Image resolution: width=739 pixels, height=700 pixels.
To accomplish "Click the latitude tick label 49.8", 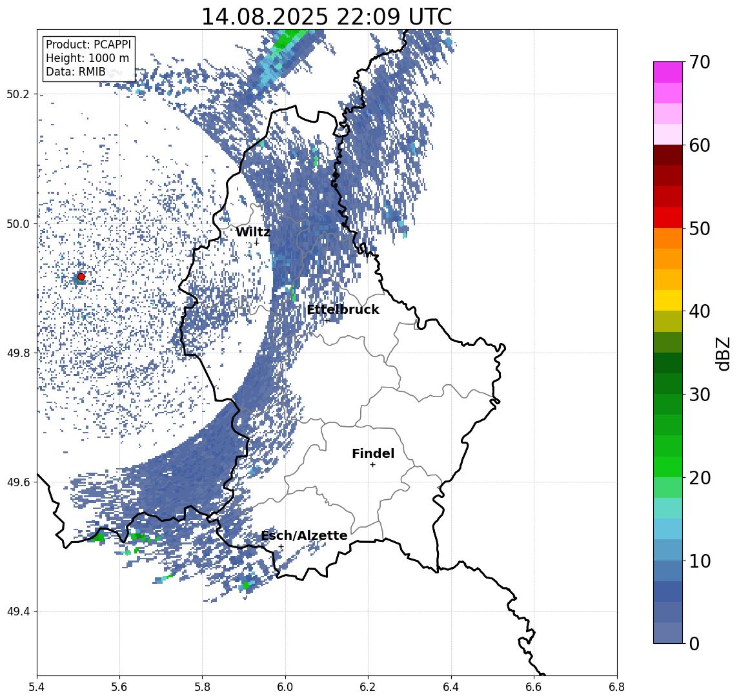I will point(18,353).
